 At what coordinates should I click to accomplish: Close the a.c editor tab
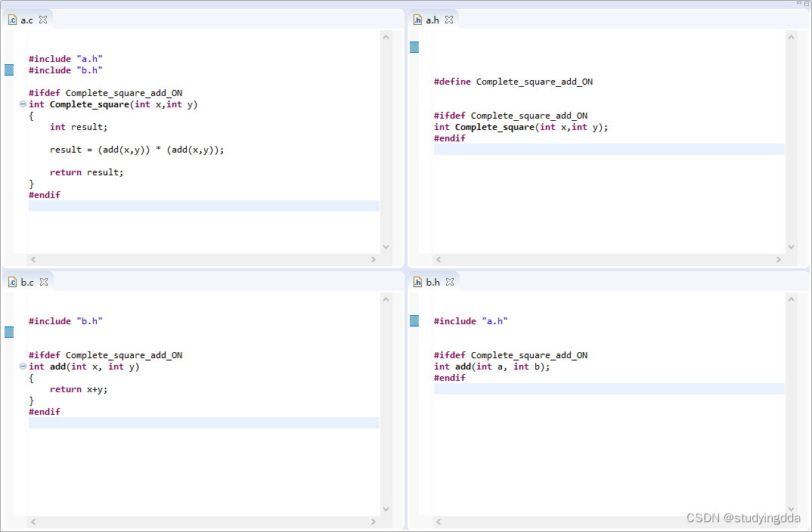point(44,20)
